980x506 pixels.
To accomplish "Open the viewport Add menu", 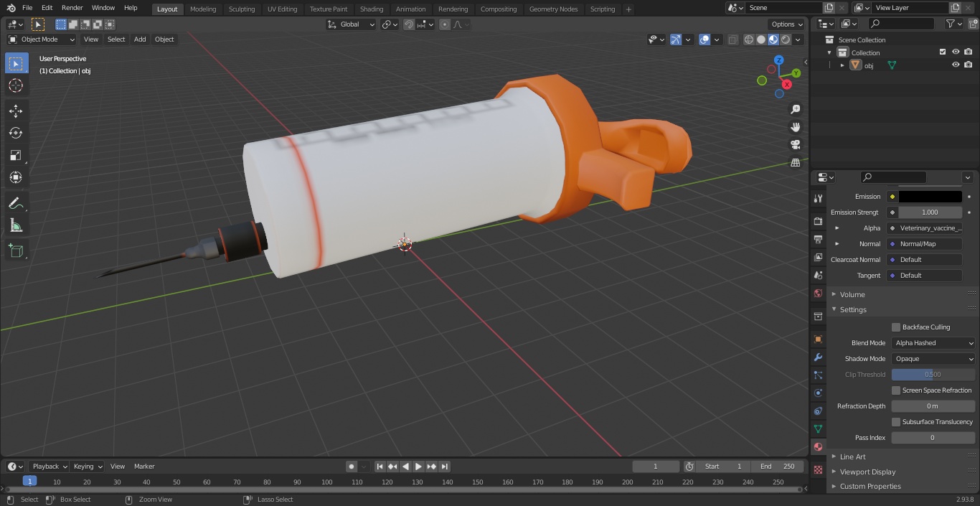I will 140,39.
